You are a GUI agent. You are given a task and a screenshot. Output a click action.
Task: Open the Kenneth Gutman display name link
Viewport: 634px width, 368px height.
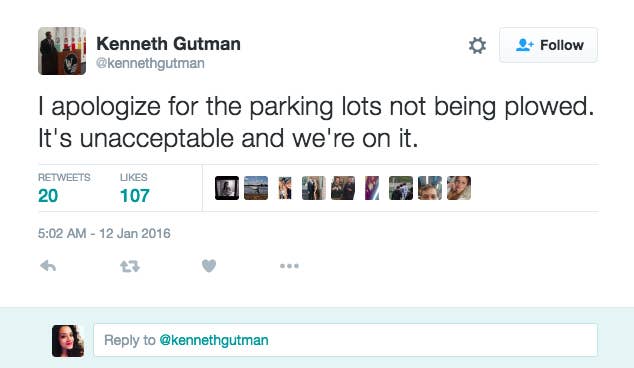coord(168,44)
